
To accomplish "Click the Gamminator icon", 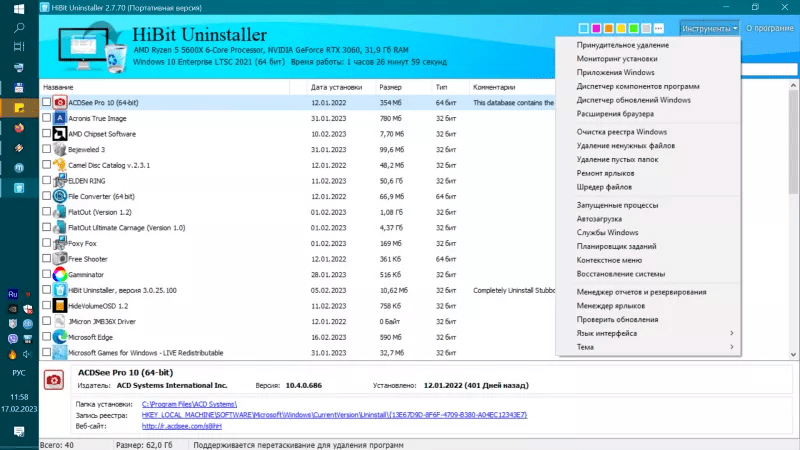I will (x=60, y=274).
